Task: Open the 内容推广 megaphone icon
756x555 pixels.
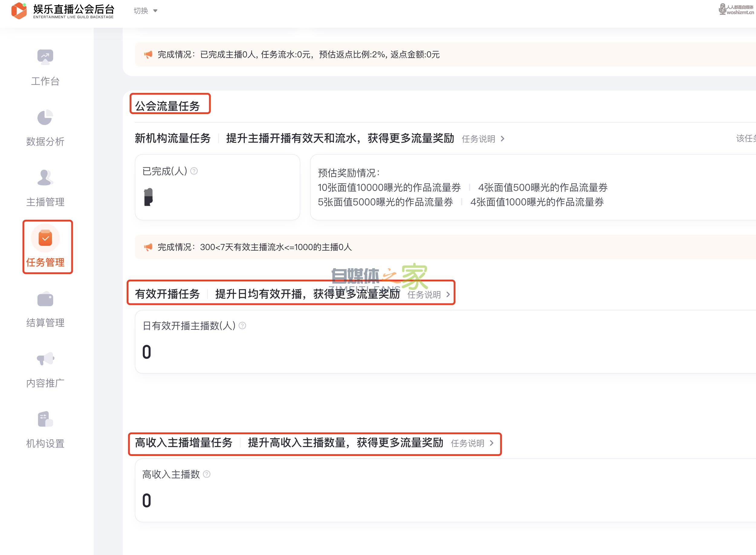Action: (45, 359)
